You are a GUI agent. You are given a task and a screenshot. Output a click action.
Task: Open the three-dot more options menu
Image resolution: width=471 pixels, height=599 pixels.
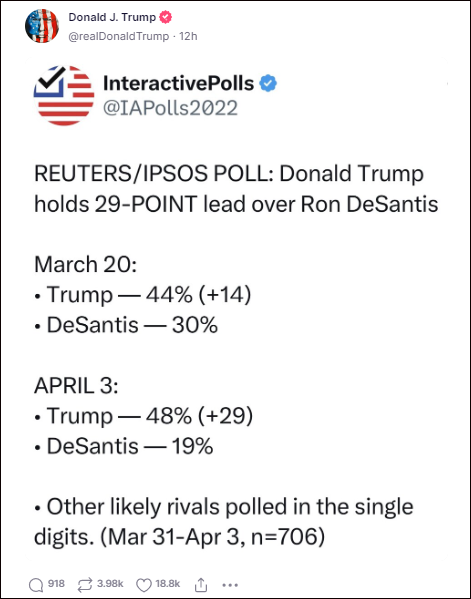(230, 585)
